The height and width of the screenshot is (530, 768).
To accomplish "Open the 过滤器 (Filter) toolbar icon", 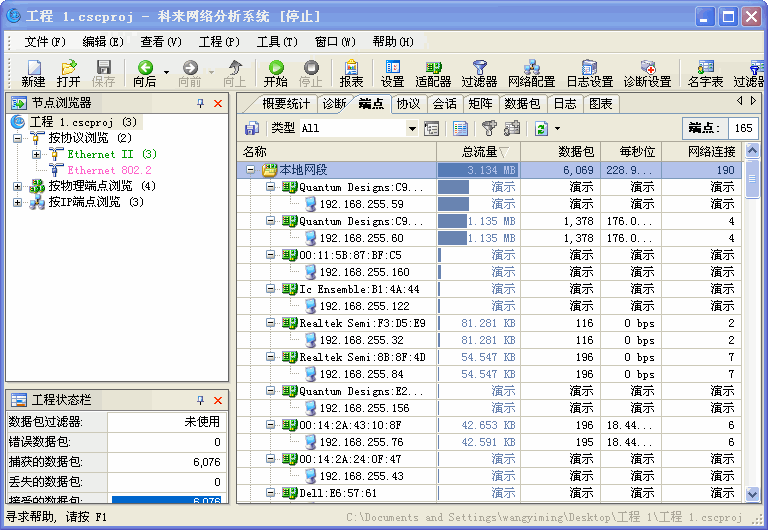I will [479, 73].
